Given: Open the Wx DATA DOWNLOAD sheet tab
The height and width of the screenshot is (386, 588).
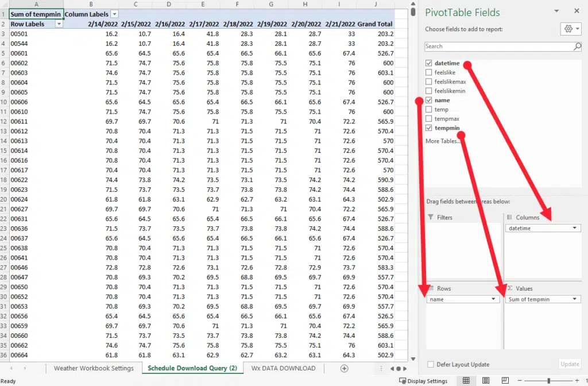Looking at the screenshot, I should click(283, 368).
